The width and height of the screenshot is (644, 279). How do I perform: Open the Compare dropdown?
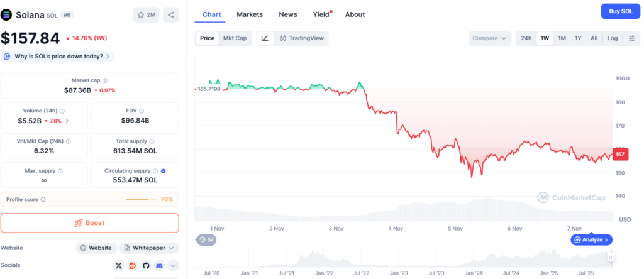point(489,38)
